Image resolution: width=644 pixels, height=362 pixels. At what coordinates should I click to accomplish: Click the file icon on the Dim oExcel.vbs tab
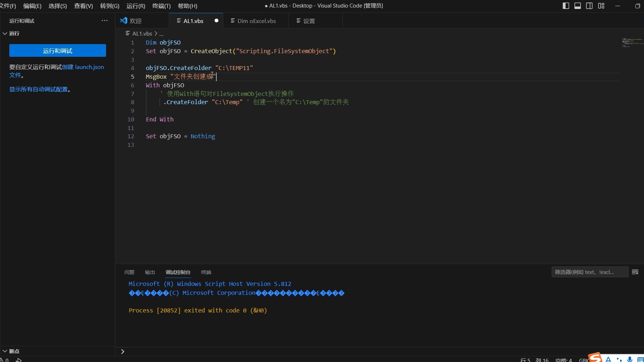[x=233, y=21]
